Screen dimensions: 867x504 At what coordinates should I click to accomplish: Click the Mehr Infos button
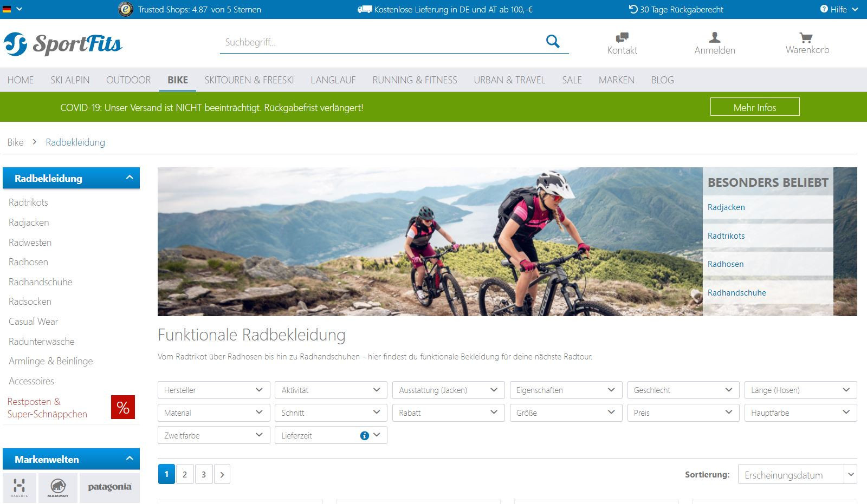pyautogui.click(x=754, y=107)
